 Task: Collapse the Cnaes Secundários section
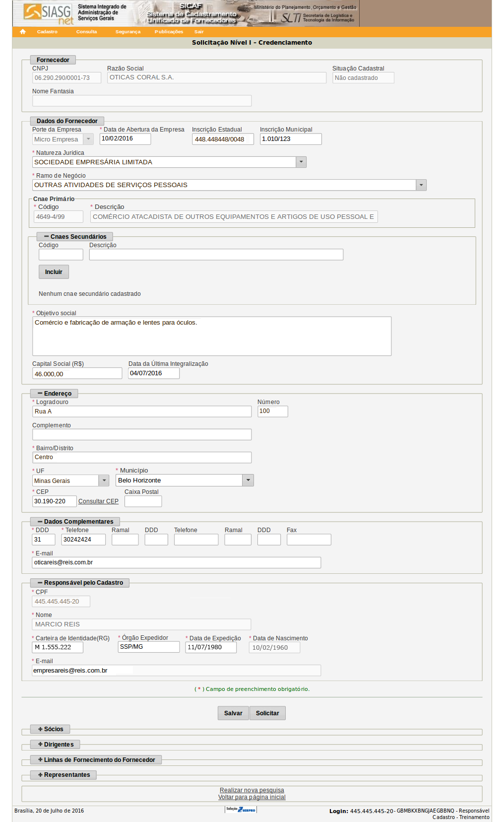75,237
